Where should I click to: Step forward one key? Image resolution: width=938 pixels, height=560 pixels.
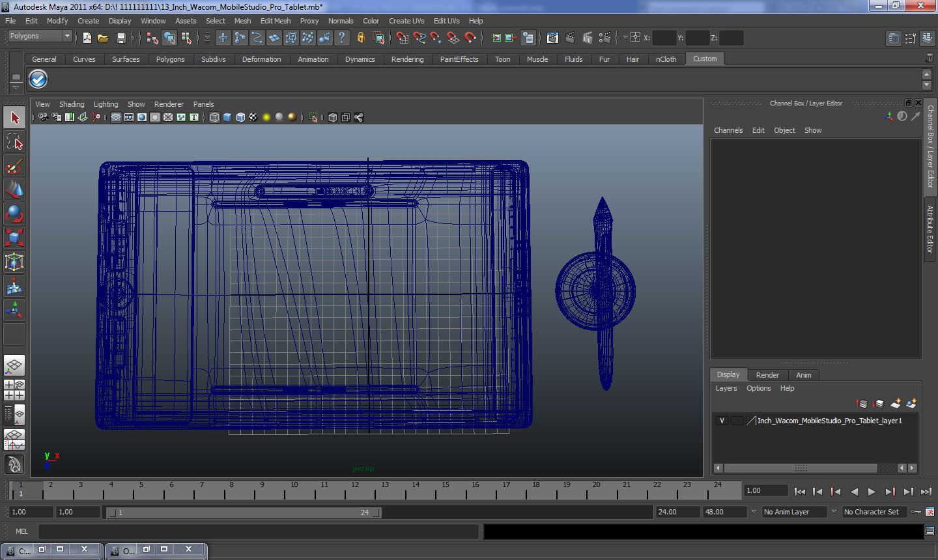click(x=890, y=492)
